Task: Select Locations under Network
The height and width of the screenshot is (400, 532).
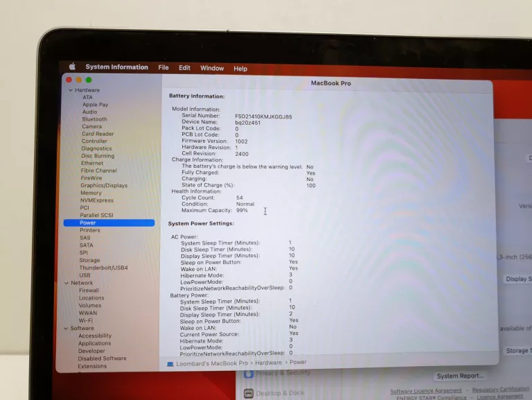Action: click(x=91, y=298)
